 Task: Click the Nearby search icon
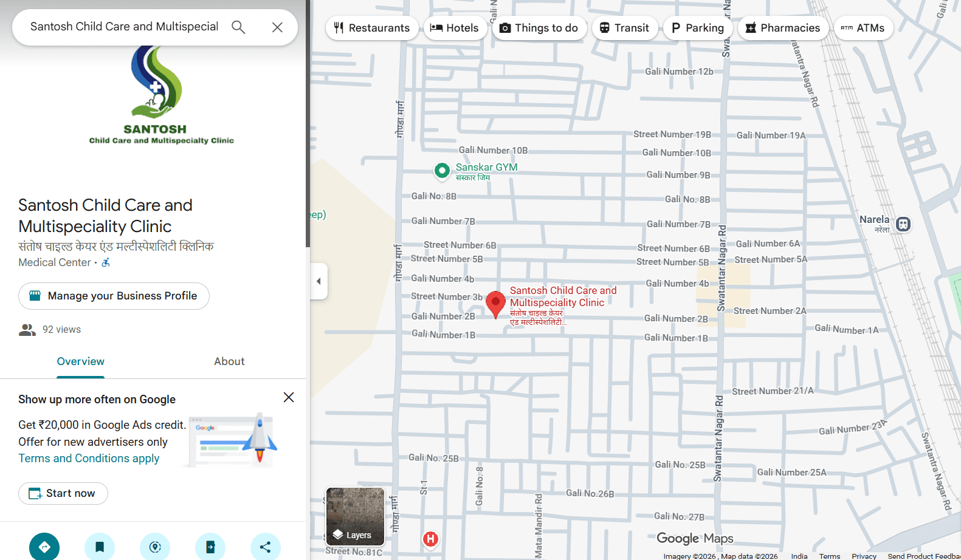click(155, 547)
